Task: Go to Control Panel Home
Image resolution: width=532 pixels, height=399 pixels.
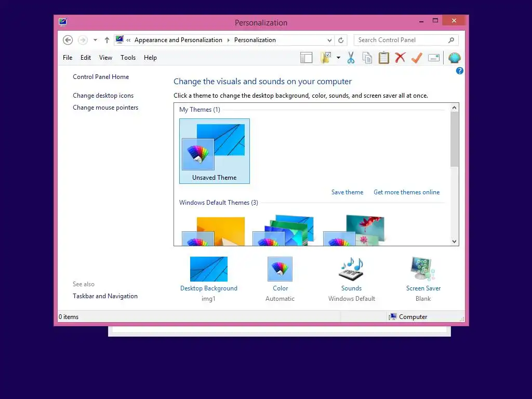Action: 101,77
